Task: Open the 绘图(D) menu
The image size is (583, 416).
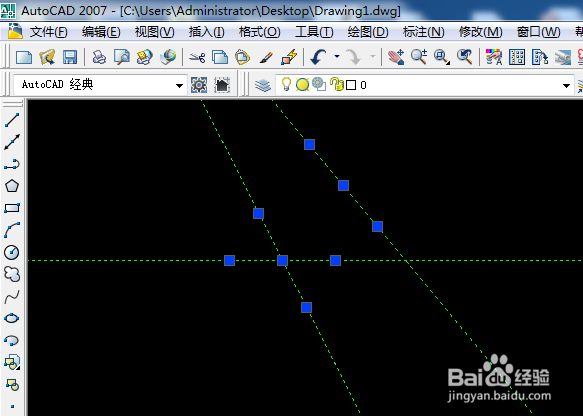Action: point(368,32)
